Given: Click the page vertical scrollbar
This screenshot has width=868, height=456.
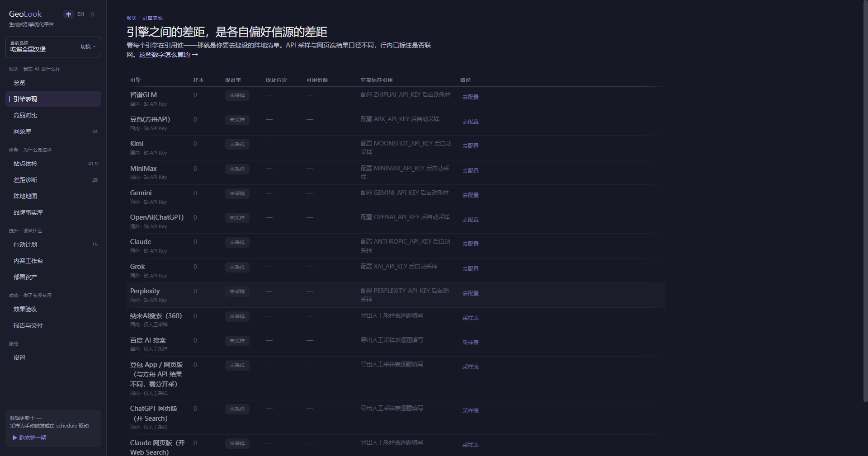Looking at the screenshot, I should pyautogui.click(x=865, y=201).
